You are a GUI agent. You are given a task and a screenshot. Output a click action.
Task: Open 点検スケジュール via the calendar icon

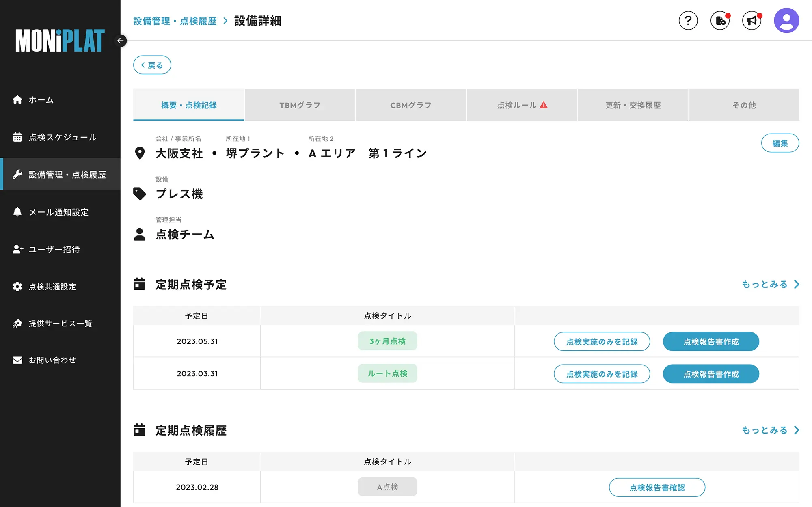[18, 137]
